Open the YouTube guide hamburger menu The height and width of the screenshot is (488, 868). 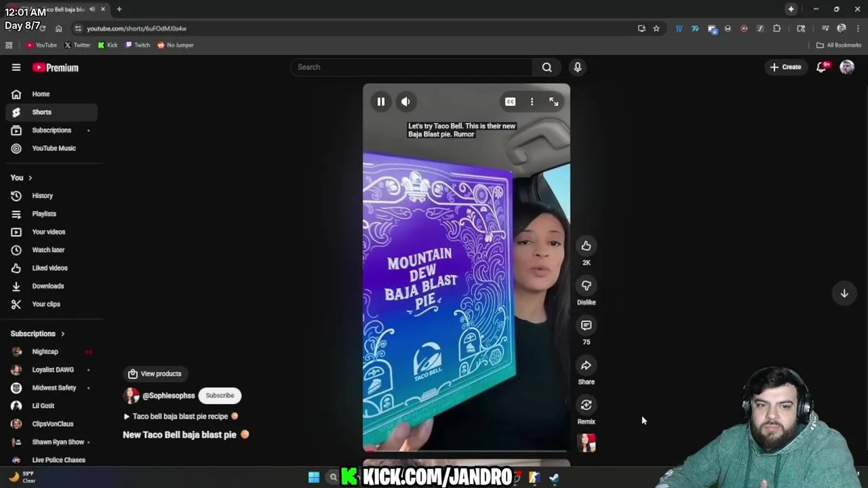coord(16,67)
